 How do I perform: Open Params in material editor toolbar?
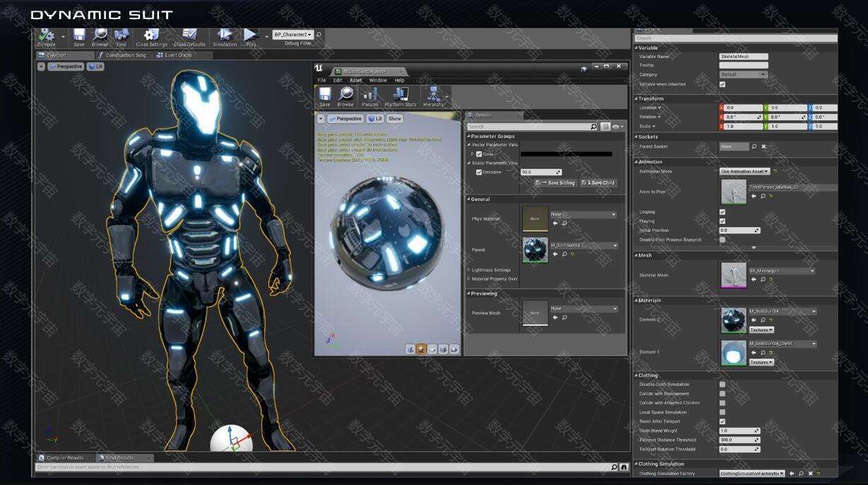(x=370, y=97)
